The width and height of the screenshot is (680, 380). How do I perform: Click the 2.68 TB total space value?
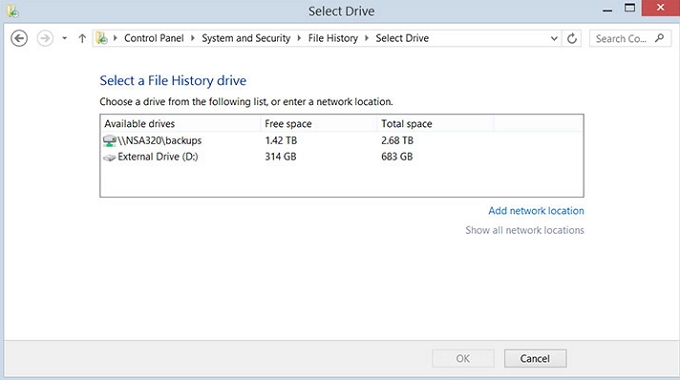coord(397,141)
